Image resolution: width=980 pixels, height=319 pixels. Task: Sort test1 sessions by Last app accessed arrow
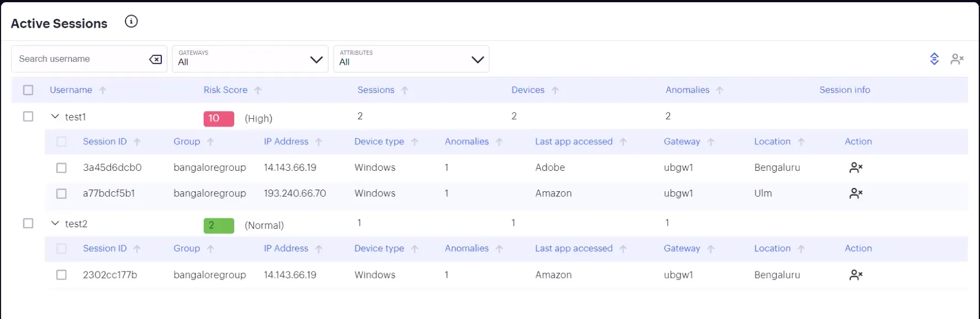point(623,142)
